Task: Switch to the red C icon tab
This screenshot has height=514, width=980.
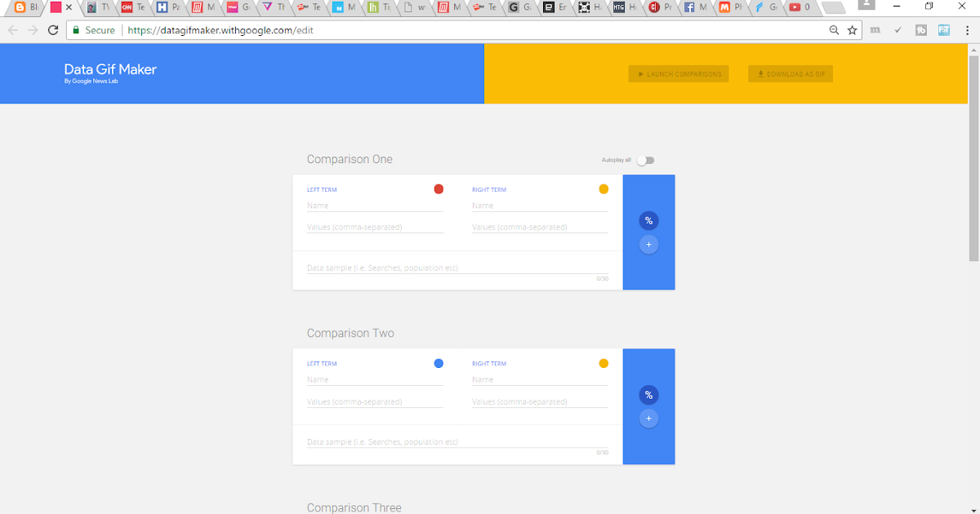Action: point(660,7)
